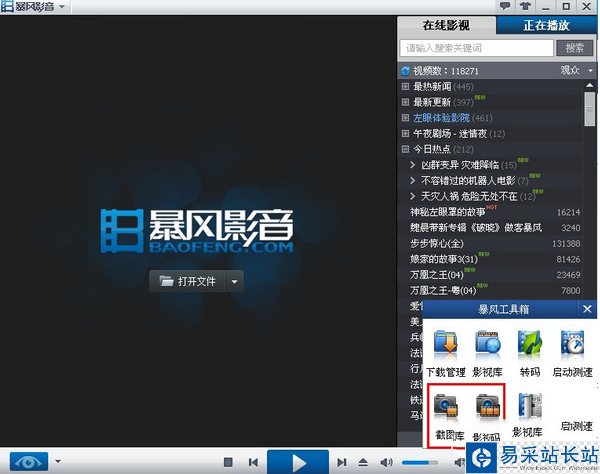600x474 pixels.
Task: Focus the search keyword input field
Action: tap(476, 48)
